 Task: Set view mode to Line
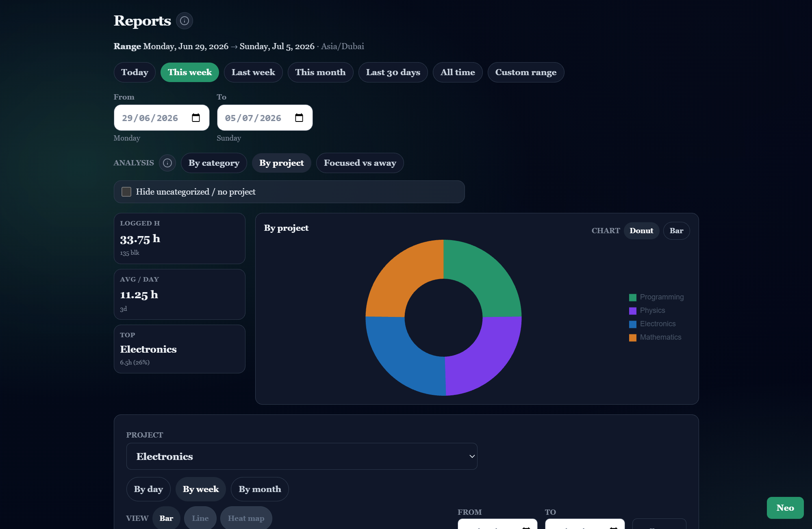pyautogui.click(x=200, y=518)
